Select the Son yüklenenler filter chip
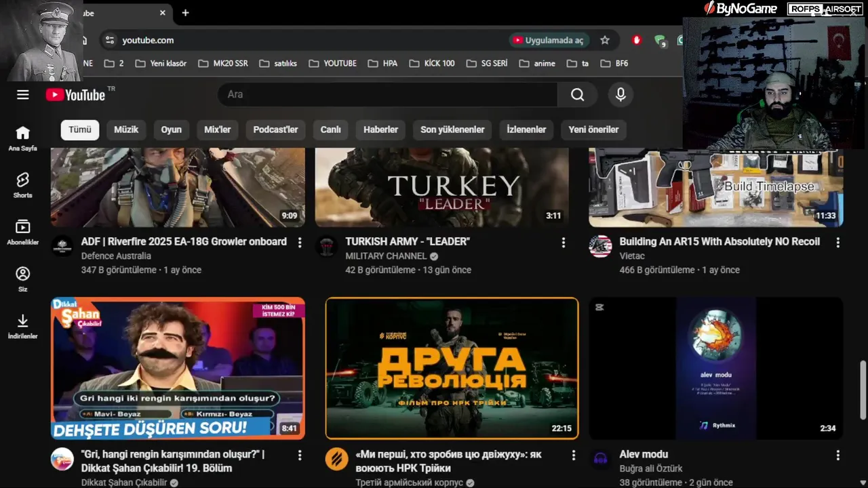This screenshot has height=488, width=868. tap(452, 129)
